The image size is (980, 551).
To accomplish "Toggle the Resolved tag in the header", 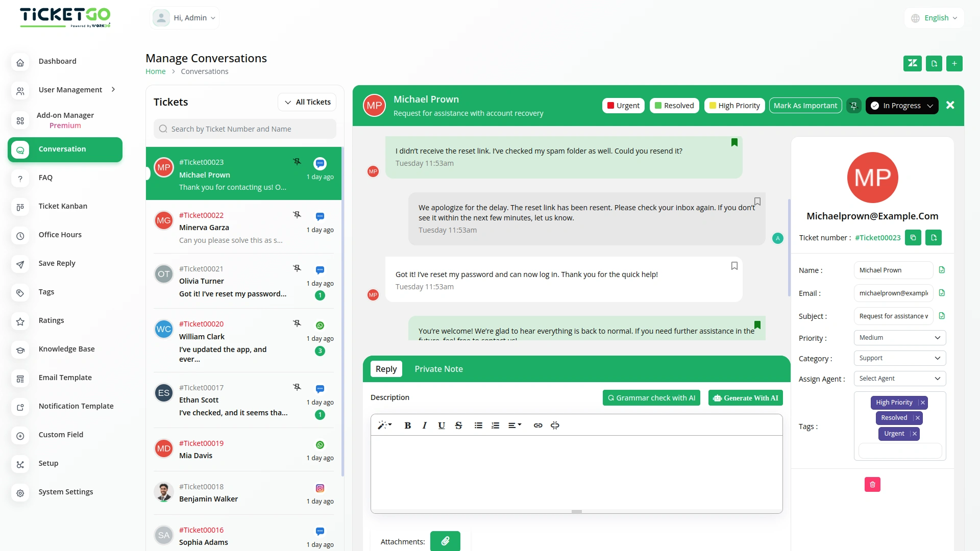I will point(674,105).
